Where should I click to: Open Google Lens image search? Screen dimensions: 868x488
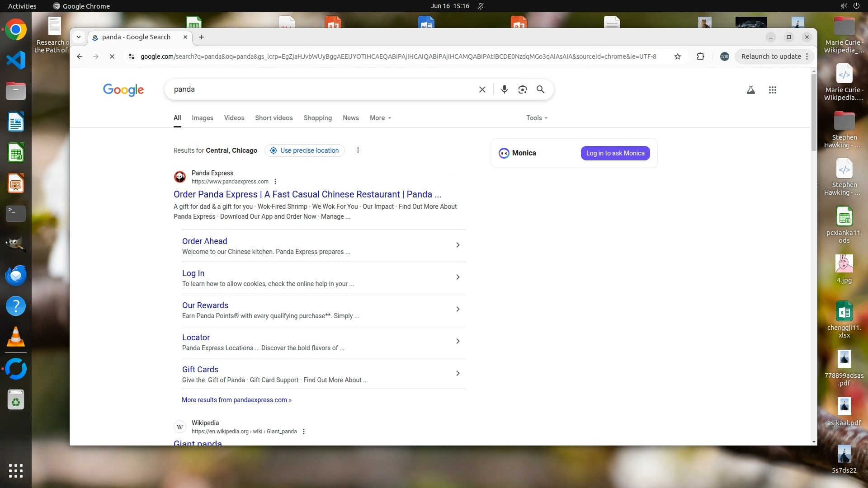523,89
